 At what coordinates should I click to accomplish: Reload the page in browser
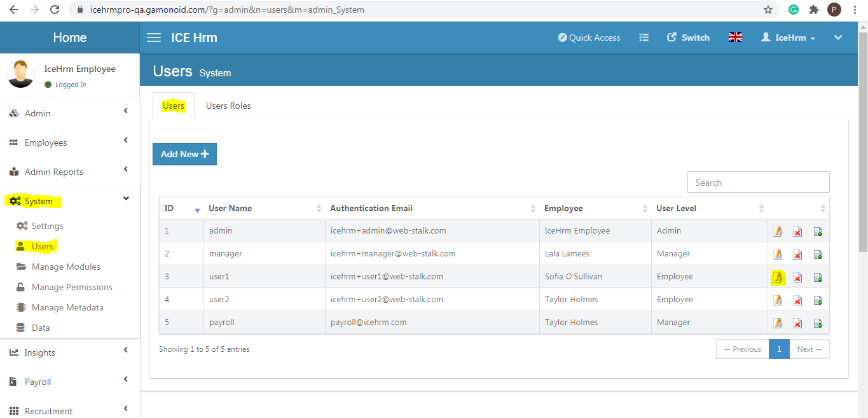tap(55, 10)
